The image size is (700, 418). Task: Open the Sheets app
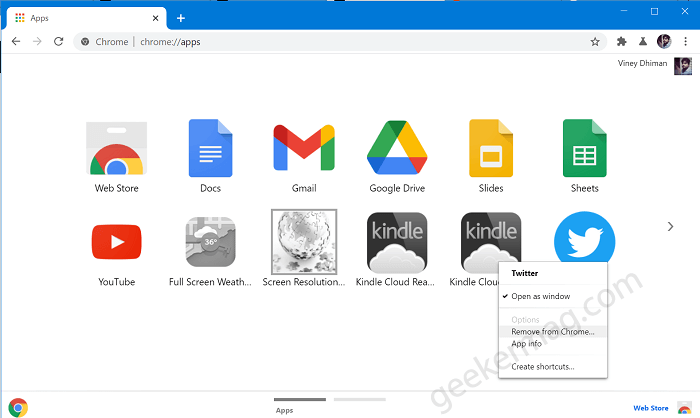(585, 148)
